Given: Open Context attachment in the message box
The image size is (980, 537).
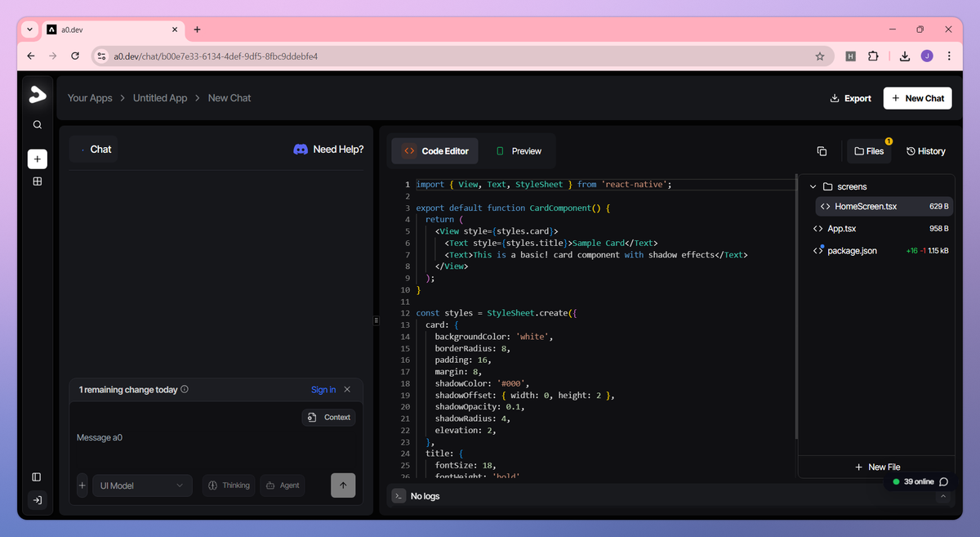Looking at the screenshot, I should (328, 417).
